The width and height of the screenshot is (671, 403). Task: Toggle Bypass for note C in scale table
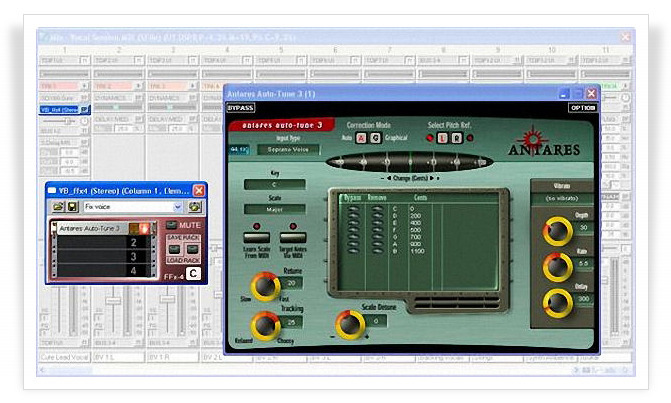tap(353, 209)
